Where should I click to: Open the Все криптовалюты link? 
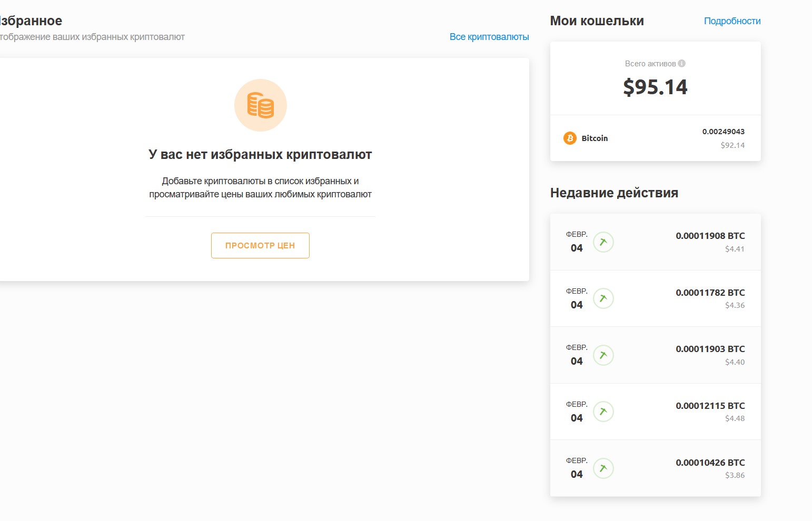pyautogui.click(x=489, y=37)
